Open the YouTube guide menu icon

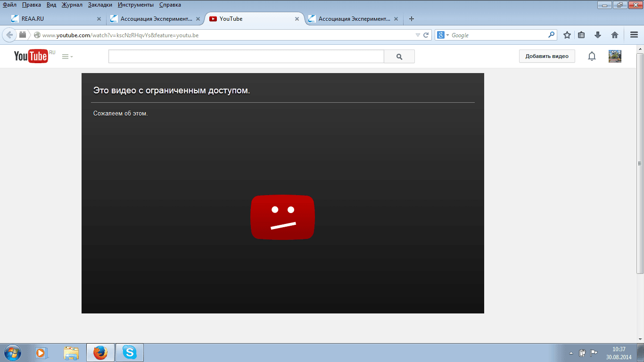tap(66, 57)
